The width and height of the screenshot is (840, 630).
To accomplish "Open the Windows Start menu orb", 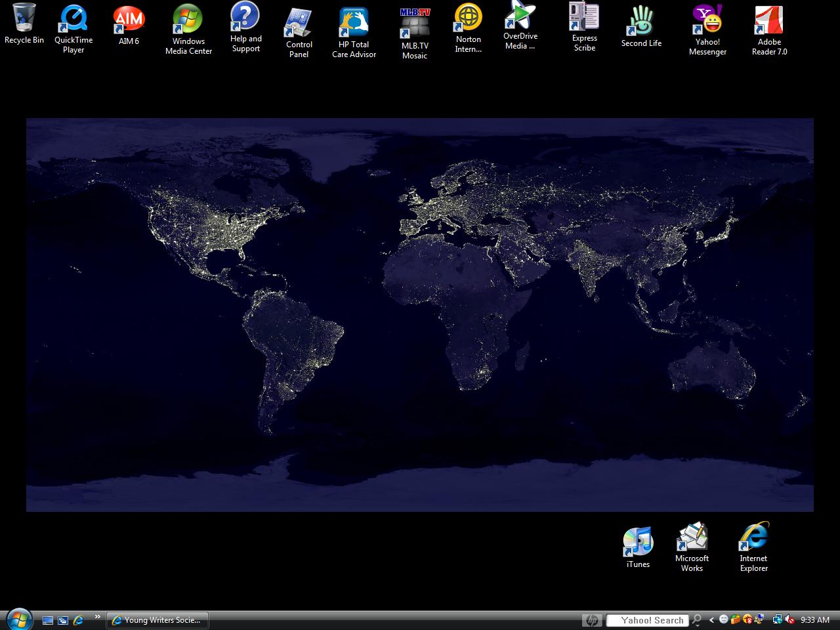I will 18,619.
